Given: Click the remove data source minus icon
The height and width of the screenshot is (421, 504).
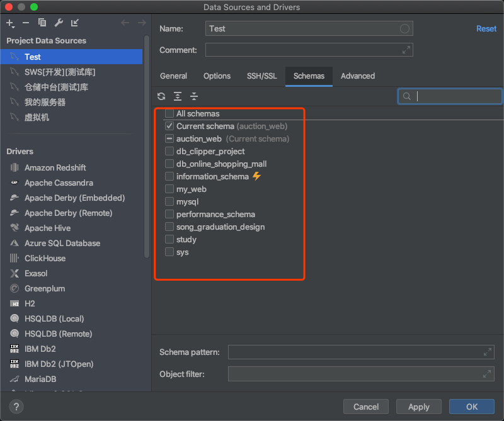Looking at the screenshot, I should point(26,23).
